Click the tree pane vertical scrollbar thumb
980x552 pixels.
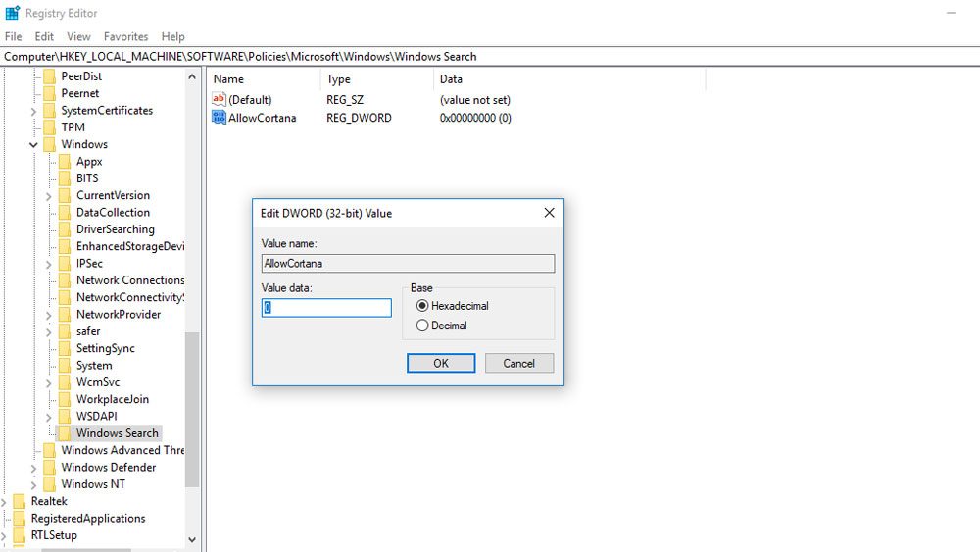192,410
